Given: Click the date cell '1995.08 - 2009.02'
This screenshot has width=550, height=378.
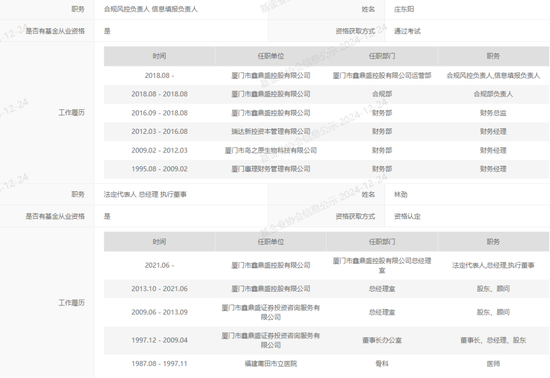Looking at the screenshot, I should (x=159, y=169).
